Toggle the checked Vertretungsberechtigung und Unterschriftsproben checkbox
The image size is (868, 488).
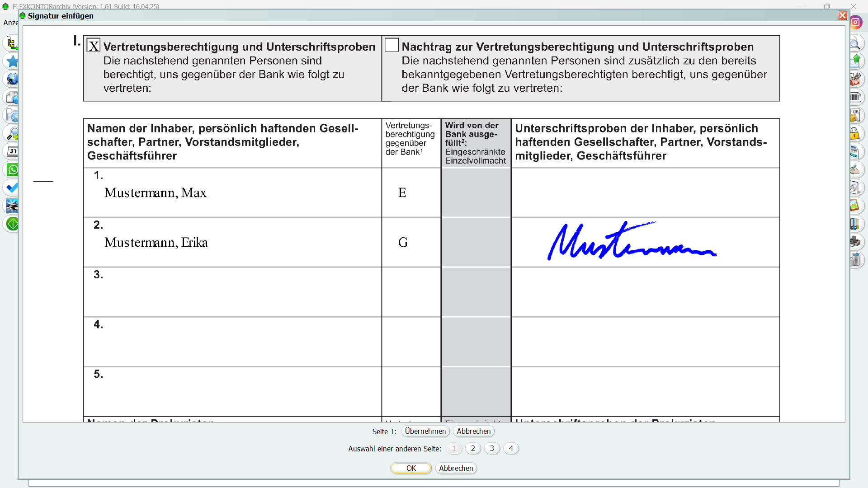pyautogui.click(x=94, y=46)
